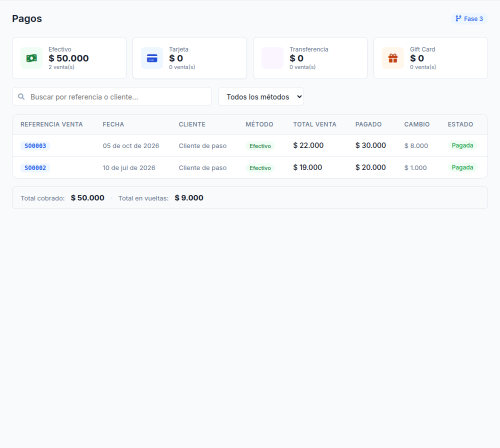Screen dimensions: 500x448
Task: Click the paid amount "$ 30.000"
Action: coord(370,145)
